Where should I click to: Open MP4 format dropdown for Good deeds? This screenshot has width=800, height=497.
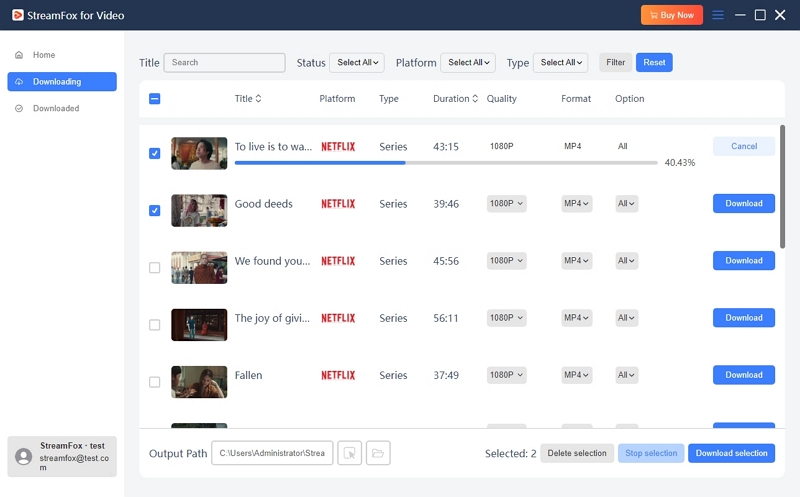point(577,203)
